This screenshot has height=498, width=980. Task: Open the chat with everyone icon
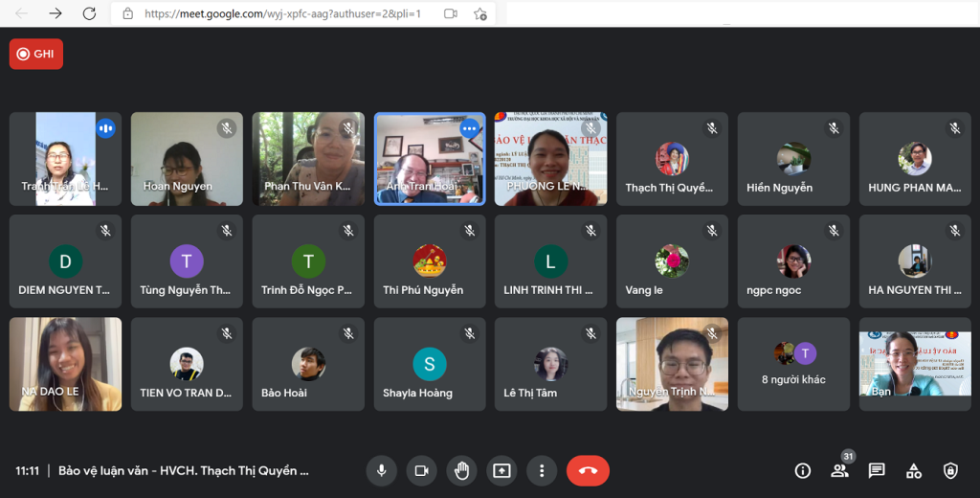coord(877,471)
